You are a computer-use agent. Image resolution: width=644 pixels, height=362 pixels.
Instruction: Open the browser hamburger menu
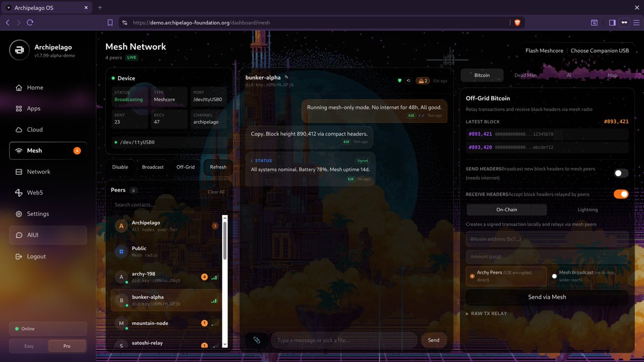(x=636, y=23)
